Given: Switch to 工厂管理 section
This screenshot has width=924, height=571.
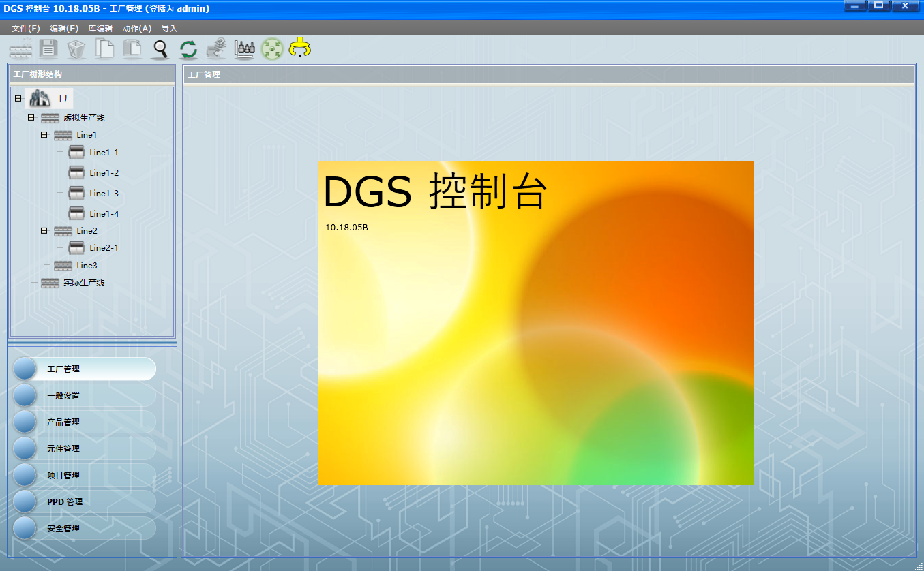Looking at the screenshot, I should tap(85, 369).
